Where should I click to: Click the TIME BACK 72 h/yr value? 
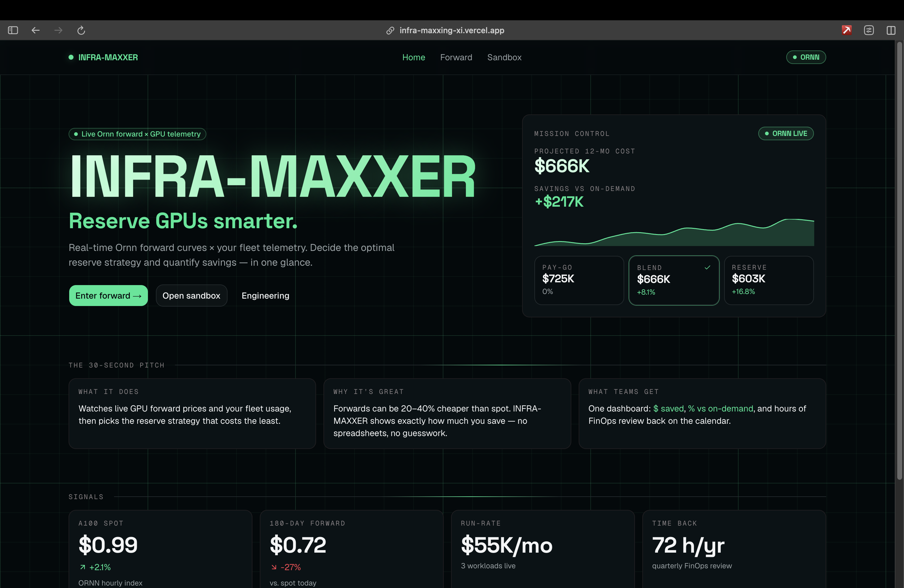click(688, 545)
